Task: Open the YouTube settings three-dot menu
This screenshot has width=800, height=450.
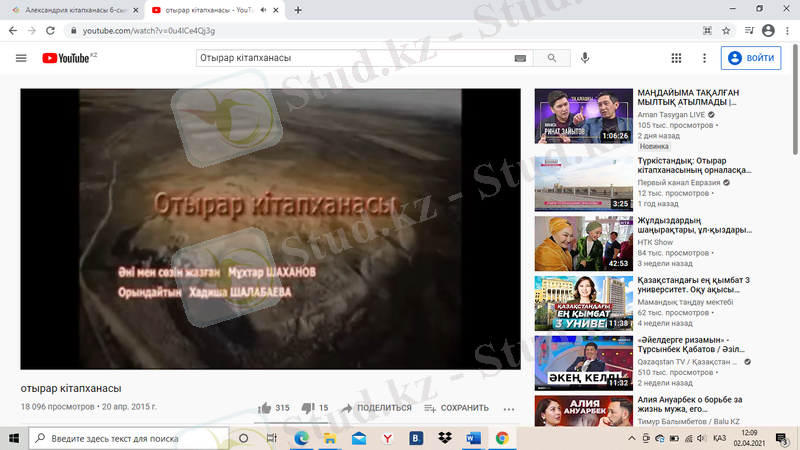Action: pyautogui.click(x=705, y=58)
